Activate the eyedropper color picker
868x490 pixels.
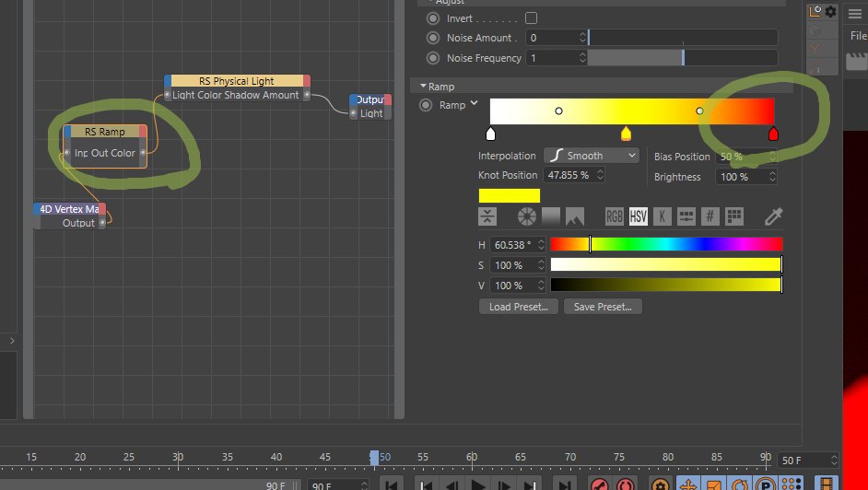773,216
